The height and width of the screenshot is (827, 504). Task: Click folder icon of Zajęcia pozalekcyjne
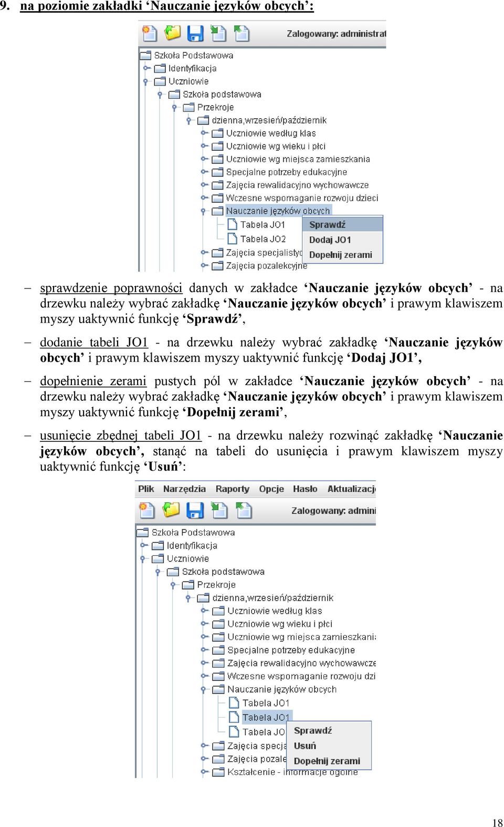(x=217, y=266)
